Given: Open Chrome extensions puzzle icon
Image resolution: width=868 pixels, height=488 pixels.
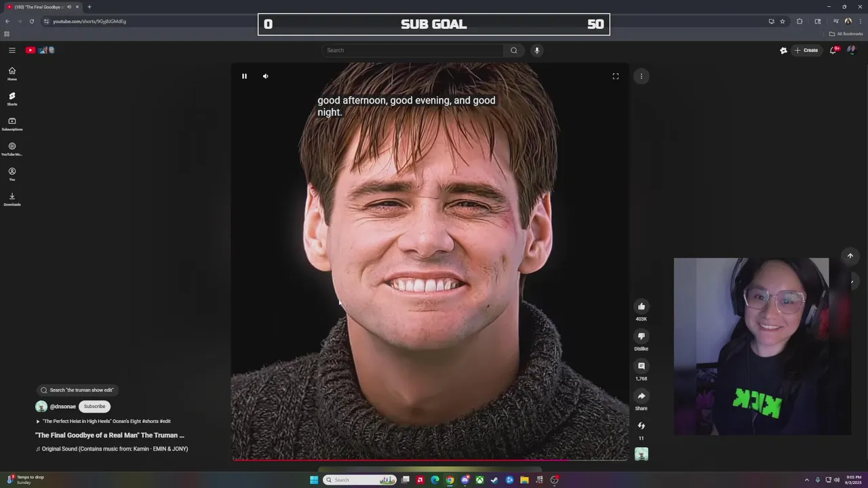Looking at the screenshot, I should 800,21.
